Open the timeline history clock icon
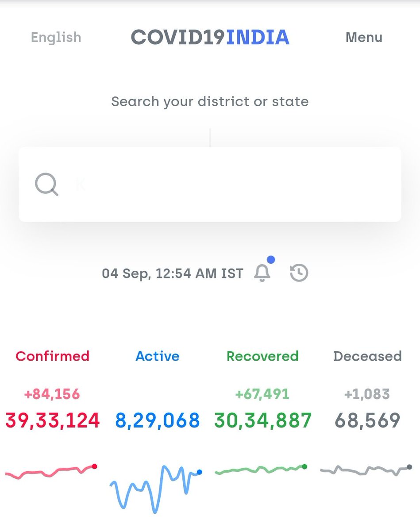The width and height of the screenshot is (420, 531). [299, 273]
